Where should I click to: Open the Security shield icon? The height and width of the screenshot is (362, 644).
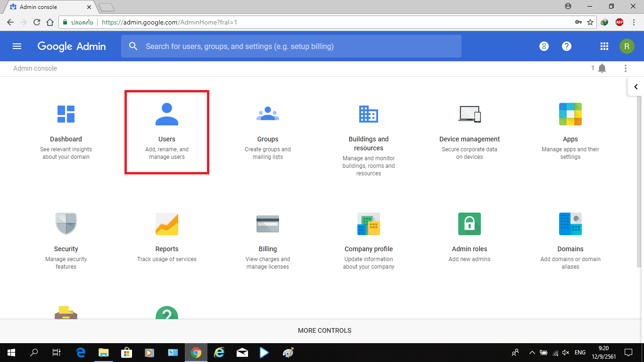[x=66, y=224]
